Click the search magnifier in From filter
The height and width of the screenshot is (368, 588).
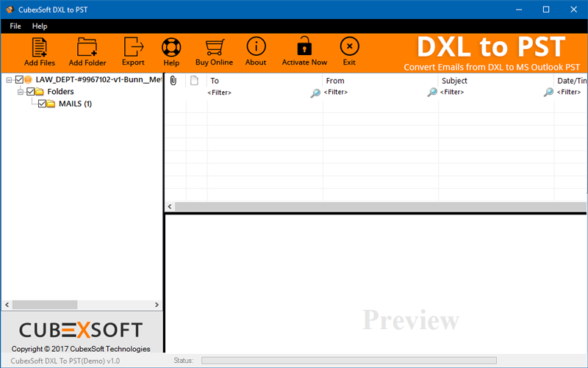pos(432,93)
